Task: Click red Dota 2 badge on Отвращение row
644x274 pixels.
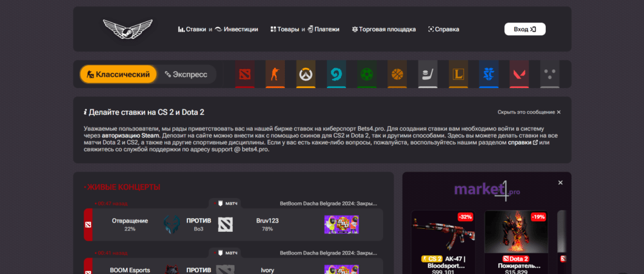Action: [x=88, y=224]
